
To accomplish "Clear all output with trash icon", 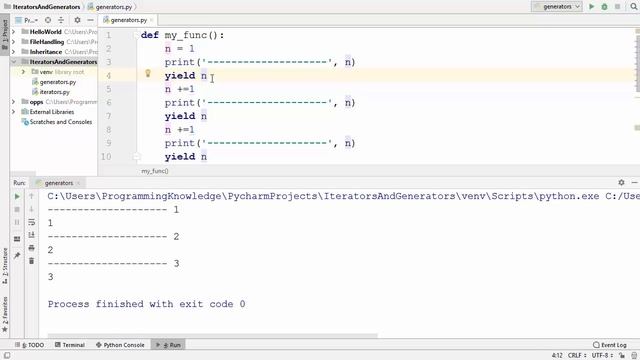I will (x=31, y=261).
